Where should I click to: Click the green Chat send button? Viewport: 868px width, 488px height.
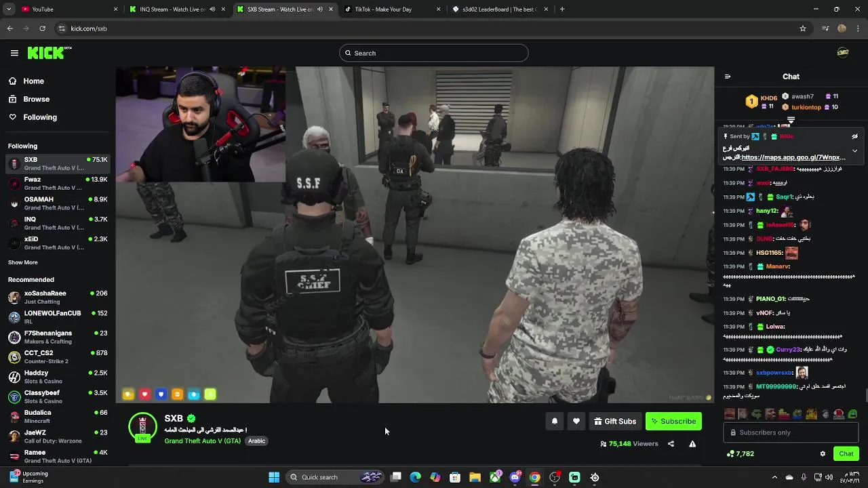pyautogui.click(x=846, y=454)
